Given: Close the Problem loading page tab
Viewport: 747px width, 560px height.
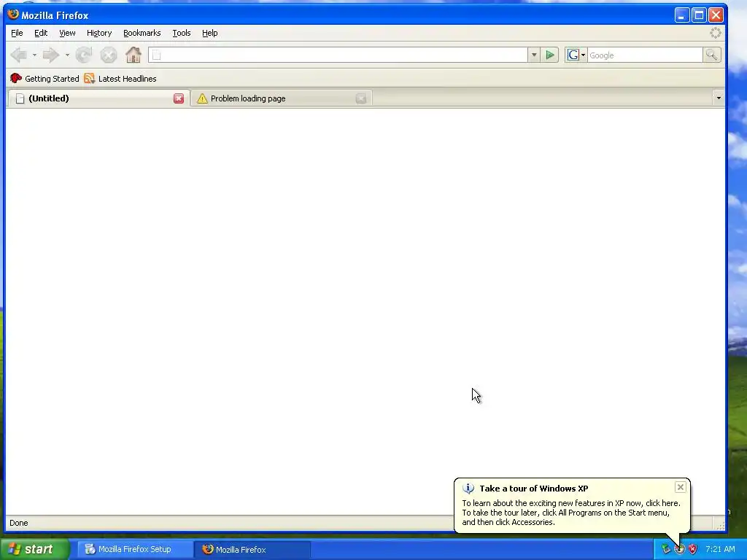Looking at the screenshot, I should tap(361, 98).
